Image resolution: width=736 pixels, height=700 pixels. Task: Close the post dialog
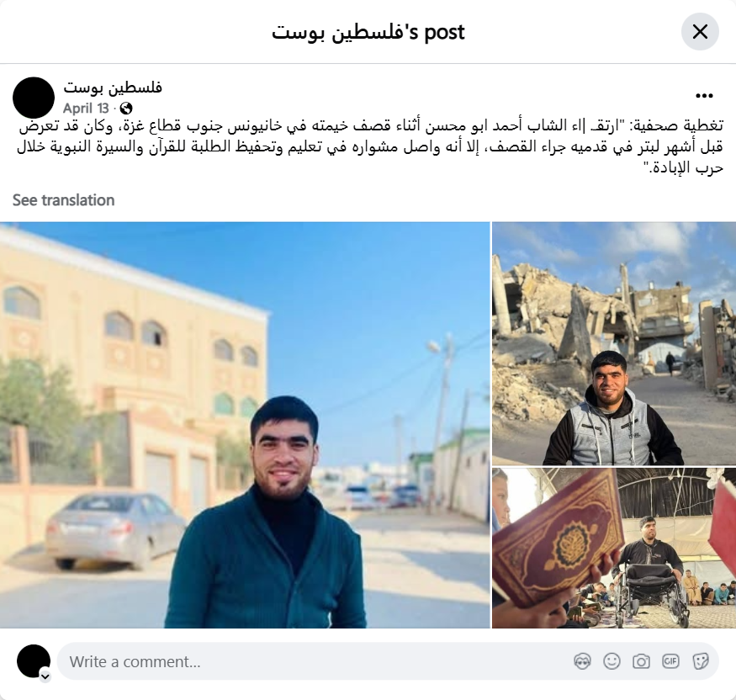(x=700, y=31)
